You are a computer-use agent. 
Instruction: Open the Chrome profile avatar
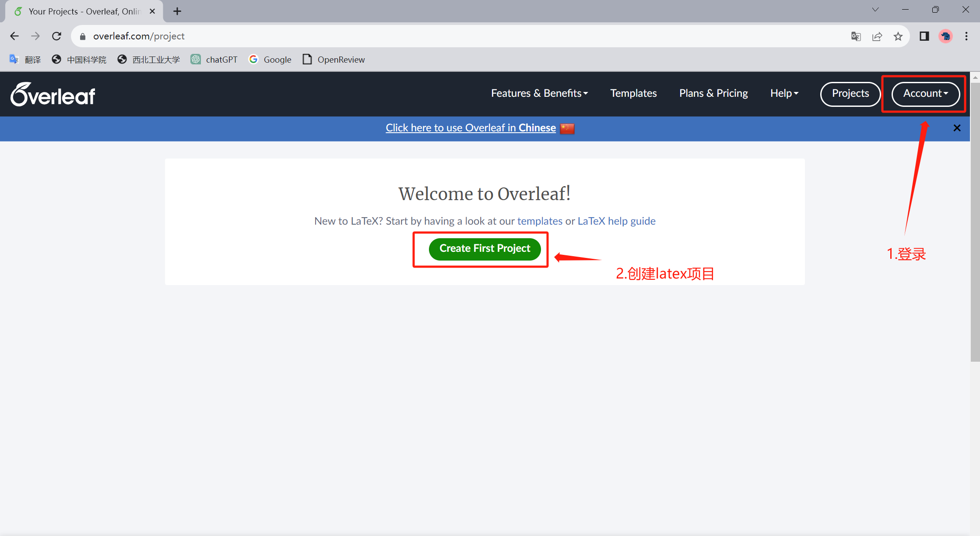click(x=945, y=36)
